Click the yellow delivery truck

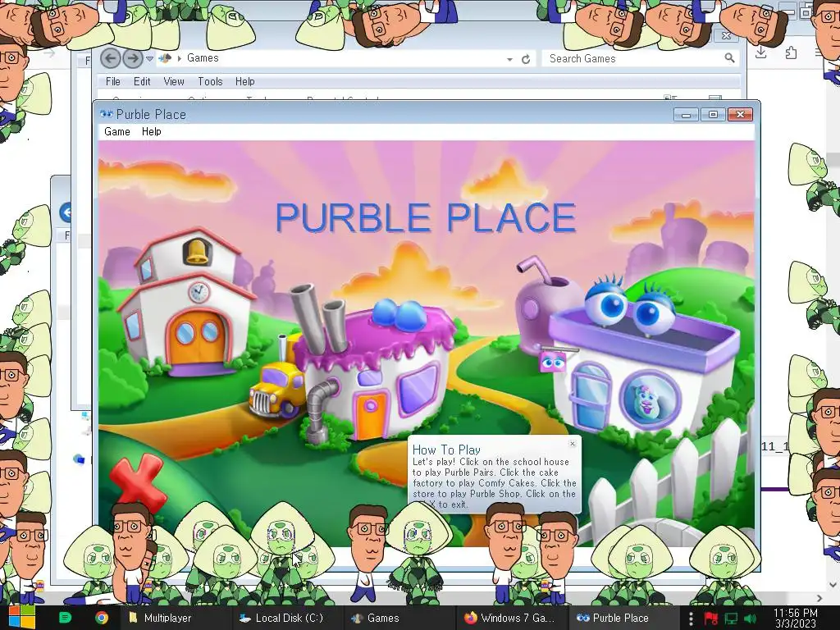(x=277, y=391)
